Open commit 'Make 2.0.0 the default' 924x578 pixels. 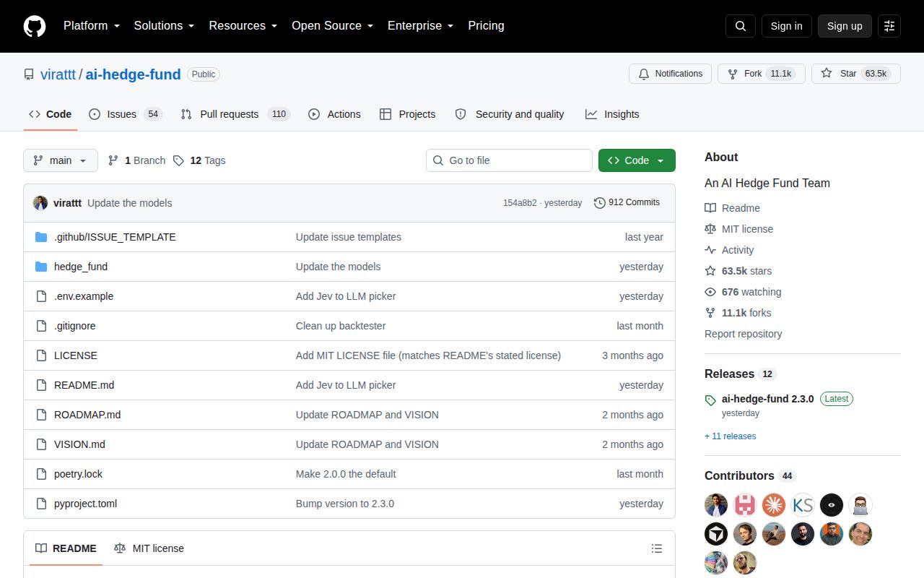(x=346, y=474)
